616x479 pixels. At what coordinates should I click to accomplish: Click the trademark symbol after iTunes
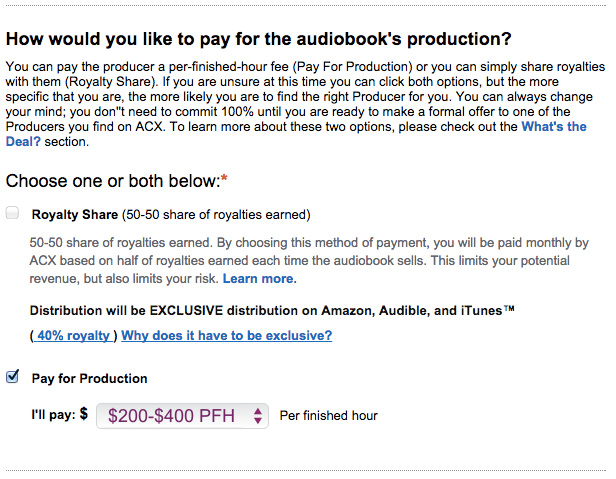(509, 308)
